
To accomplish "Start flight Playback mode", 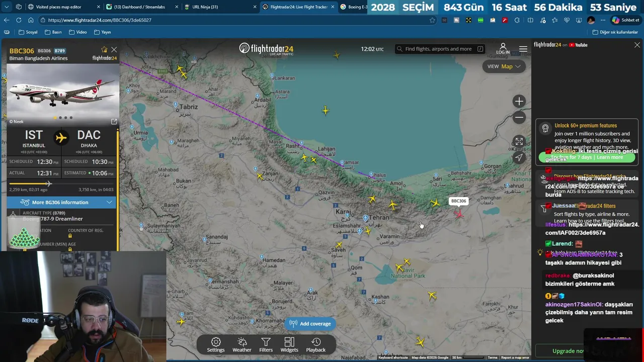I will click(316, 345).
